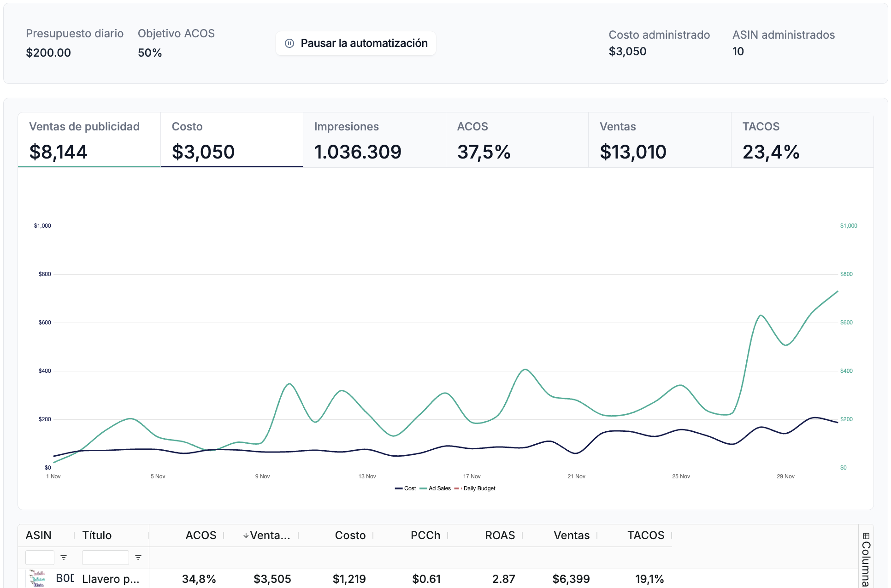
Task: Toggle the Daily Budget series in chart legend
Action: pos(475,488)
